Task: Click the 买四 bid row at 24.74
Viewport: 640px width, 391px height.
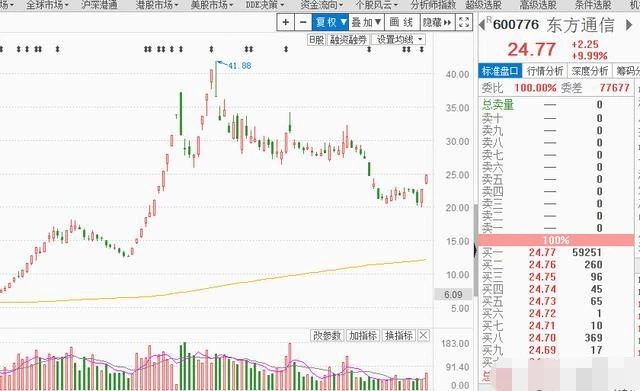Action: pyautogui.click(x=556, y=289)
